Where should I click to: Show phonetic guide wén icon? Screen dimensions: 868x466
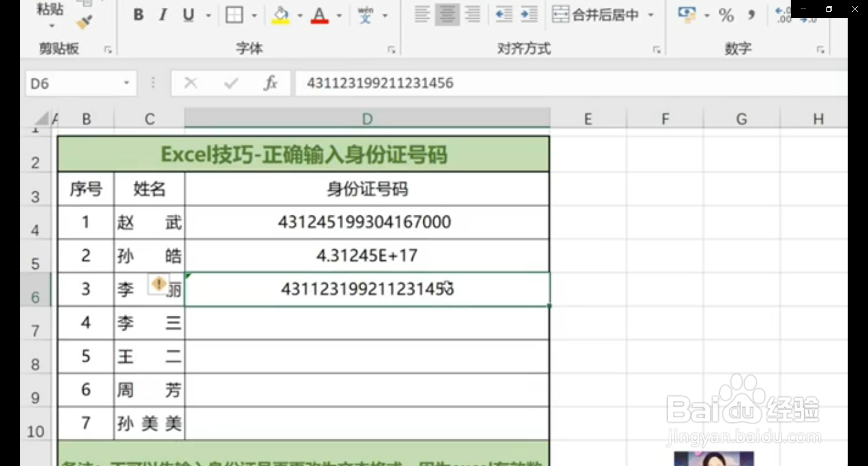pyautogui.click(x=365, y=15)
